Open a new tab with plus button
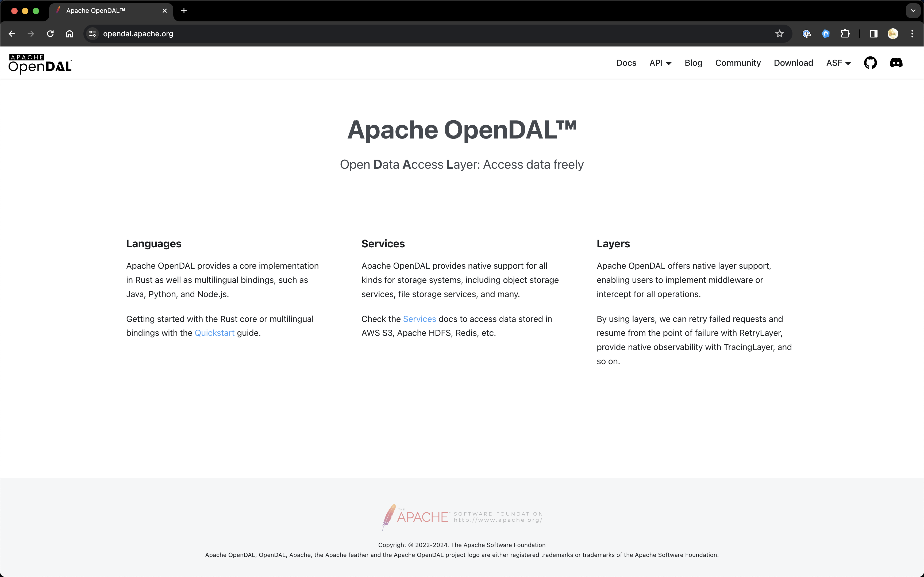This screenshot has height=577, width=924. tap(184, 11)
